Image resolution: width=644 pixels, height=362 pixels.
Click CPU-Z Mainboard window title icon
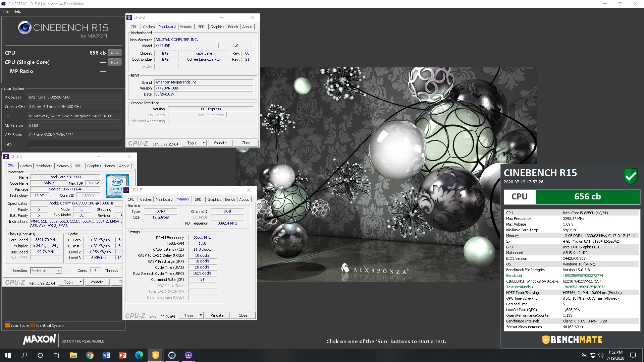pyautogui.click(x=129, y=17)
